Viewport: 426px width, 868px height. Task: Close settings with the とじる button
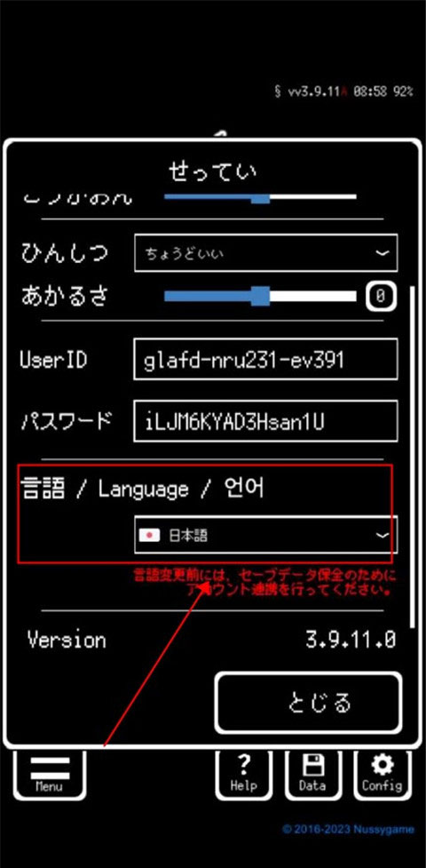(308, 703)
